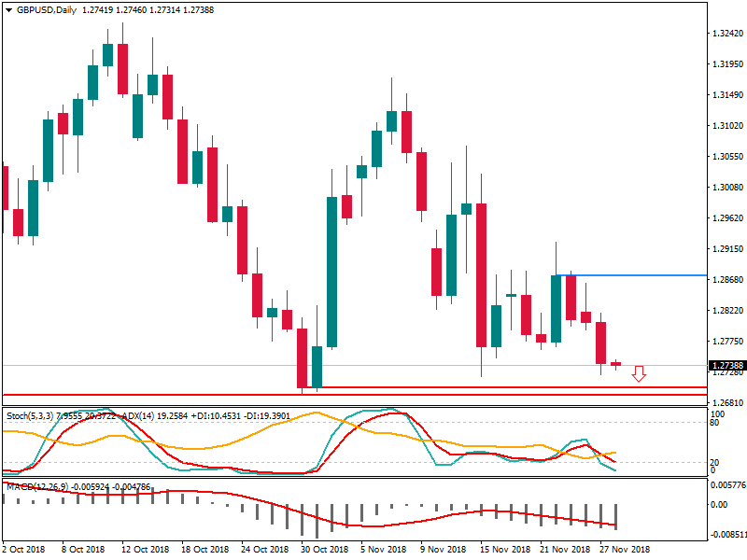Click the OHLC values starting with 1.27419
The image size is (747, 560).
click(x=148, y=10)
